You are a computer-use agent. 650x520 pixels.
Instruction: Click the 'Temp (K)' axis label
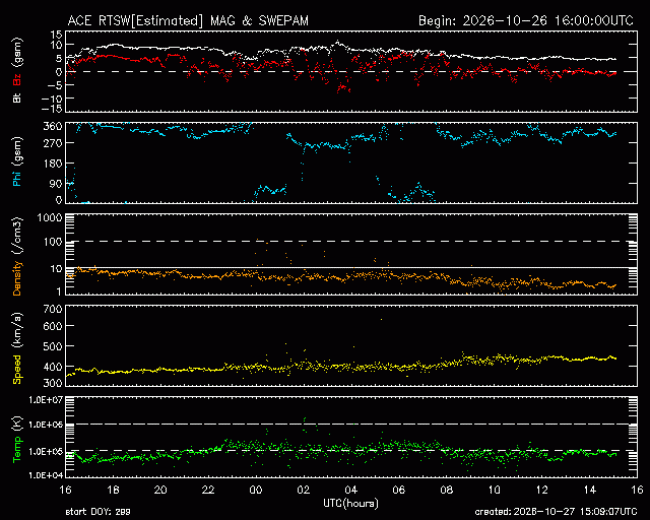tap(17, 439)
